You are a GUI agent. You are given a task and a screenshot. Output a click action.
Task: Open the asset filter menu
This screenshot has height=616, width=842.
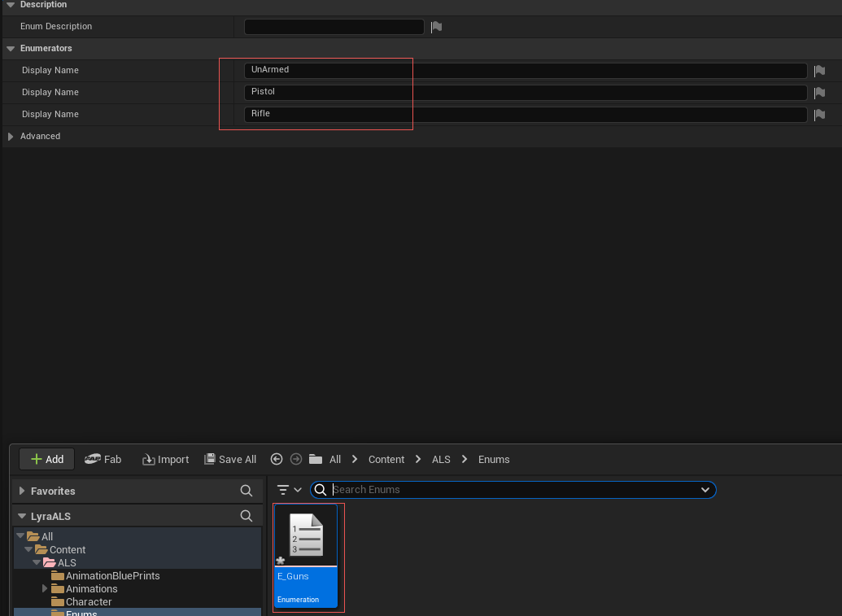(289, 490)
